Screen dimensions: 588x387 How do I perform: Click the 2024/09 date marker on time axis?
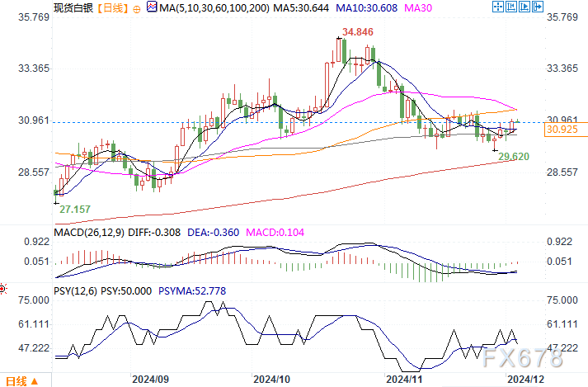(x=150, y=380)
